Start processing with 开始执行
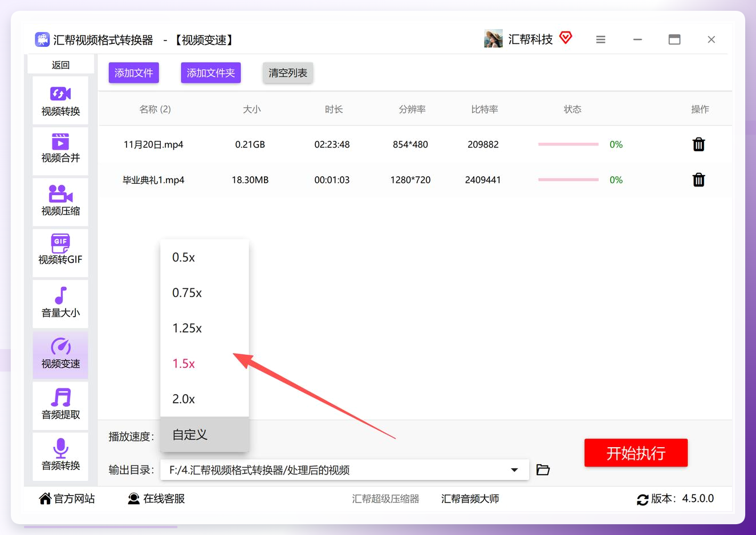The image size is (756, 535). click(636, 453)
